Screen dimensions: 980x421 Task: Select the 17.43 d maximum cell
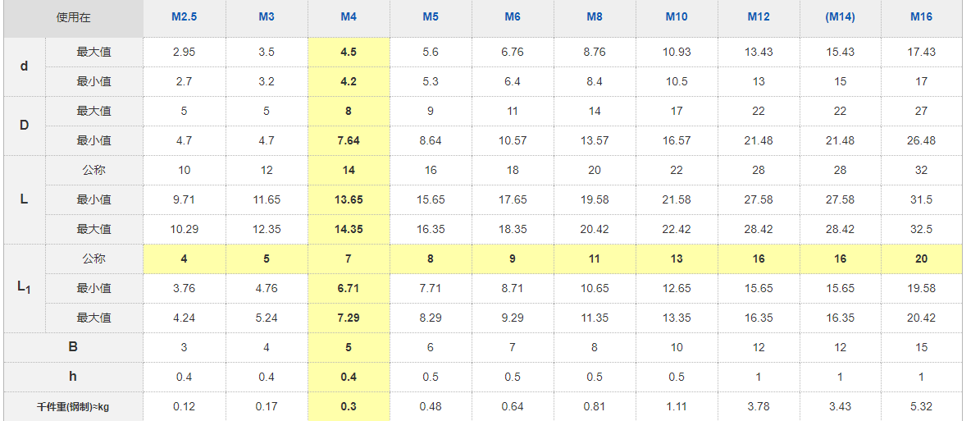tap(922, 52)
